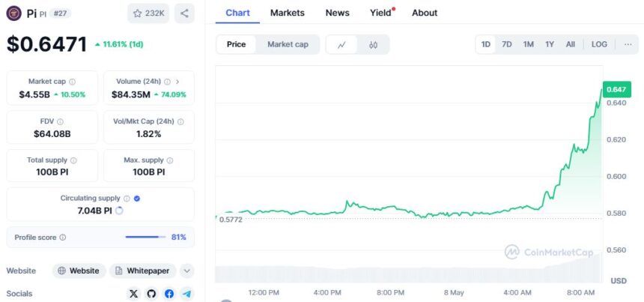The width and height of the screenshot is (644, 302).
Task: Open the X (Twitter) social link
Action: (x=133, y=293)
